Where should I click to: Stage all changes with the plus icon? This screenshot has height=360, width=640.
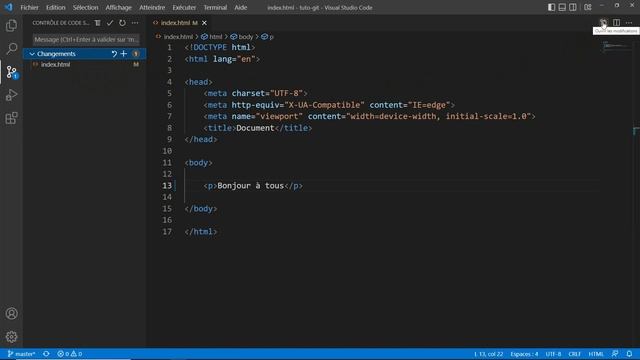[x=124, y=54]
